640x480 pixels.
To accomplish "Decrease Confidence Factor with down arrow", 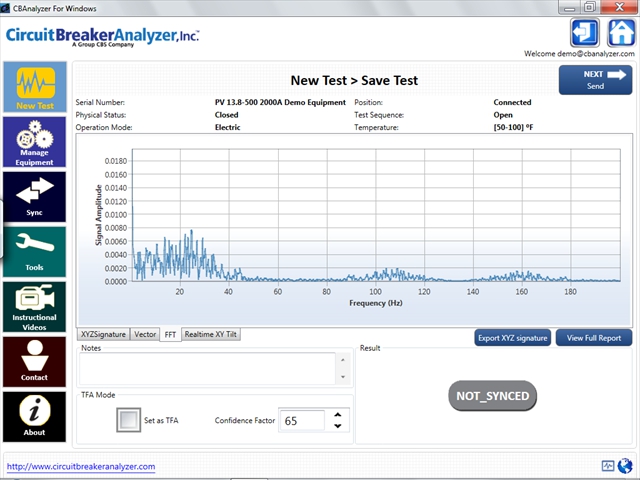I will point(338,426).
